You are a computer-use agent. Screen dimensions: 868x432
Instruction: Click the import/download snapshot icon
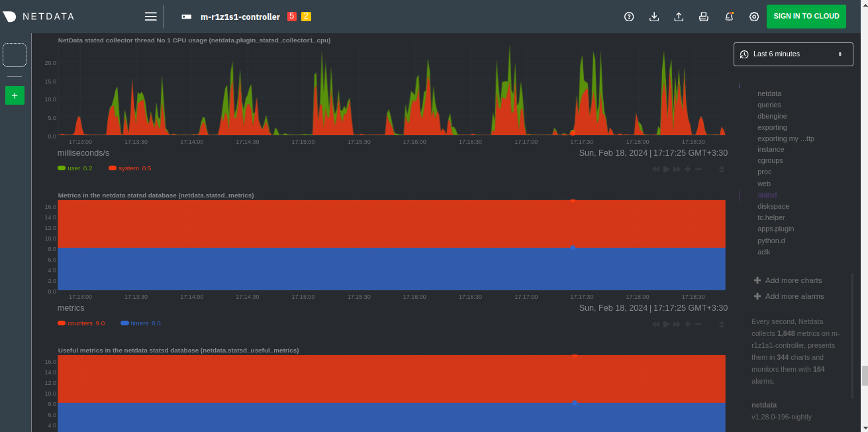pyautogui.click(x=654, y=17)
